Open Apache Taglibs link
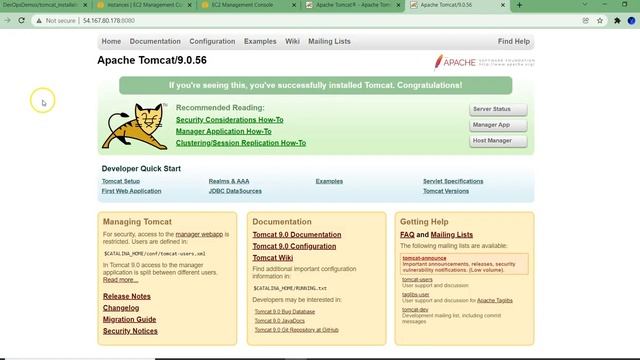Image resolution: width=640 pixels, height=360 pixels. (495, 300)
